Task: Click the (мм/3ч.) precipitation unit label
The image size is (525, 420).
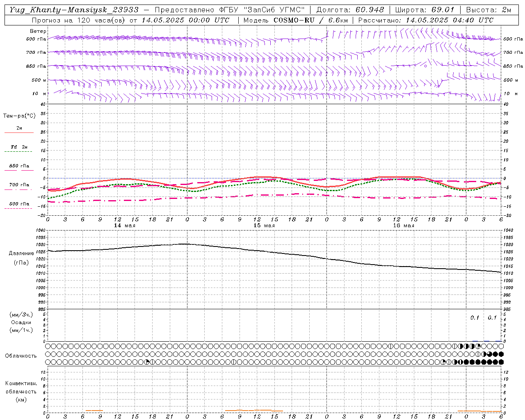Action: [21, 315]
